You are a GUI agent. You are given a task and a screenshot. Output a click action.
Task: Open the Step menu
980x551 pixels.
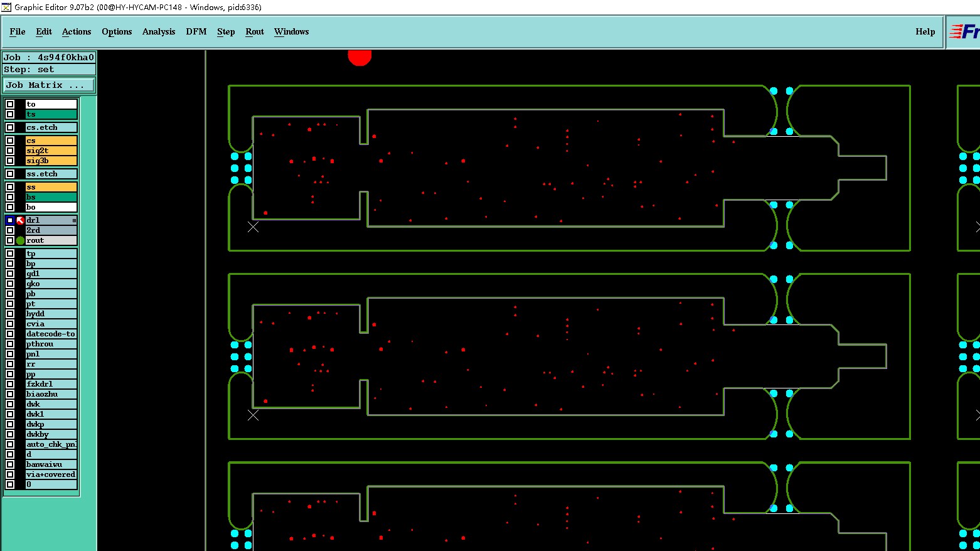[226, 31]
